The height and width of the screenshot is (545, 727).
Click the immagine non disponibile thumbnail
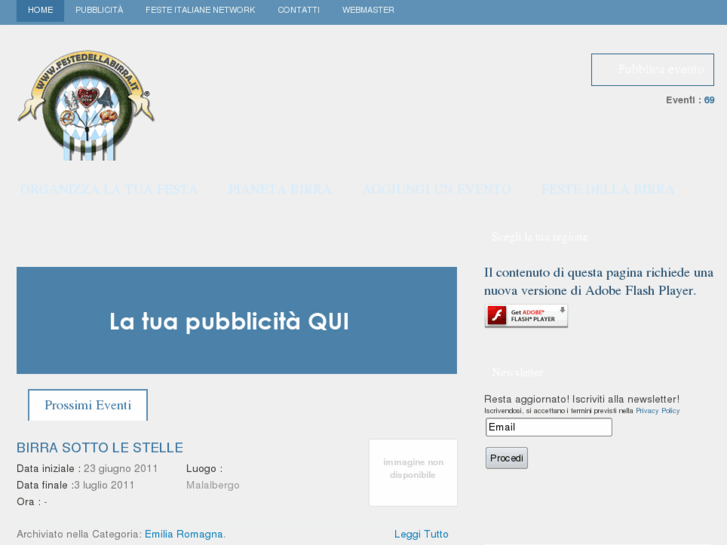413,473
